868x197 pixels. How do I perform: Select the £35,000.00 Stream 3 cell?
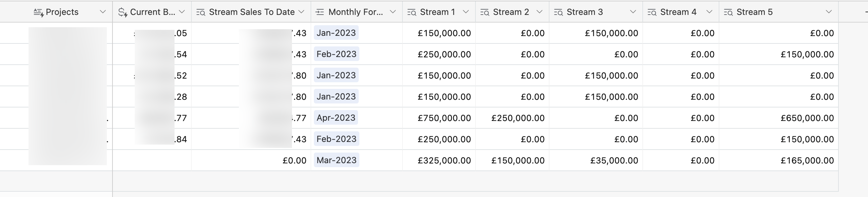[596, 160]
